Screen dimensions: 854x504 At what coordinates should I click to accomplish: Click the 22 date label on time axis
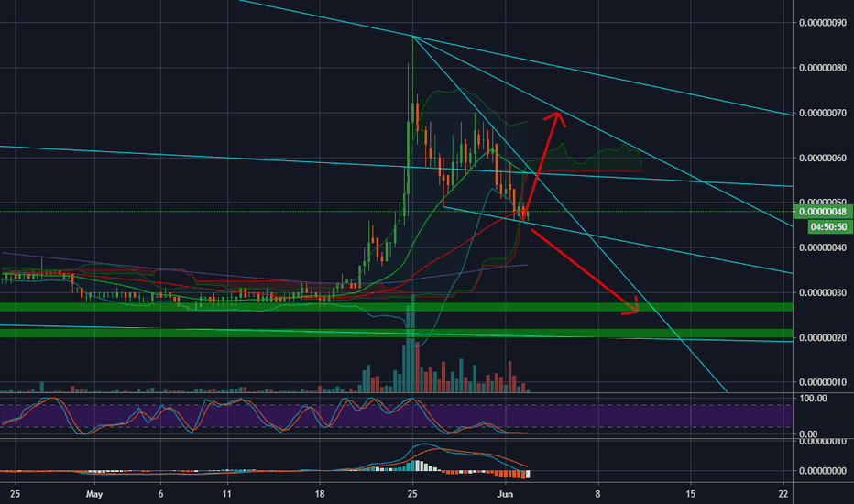[783, 494]
